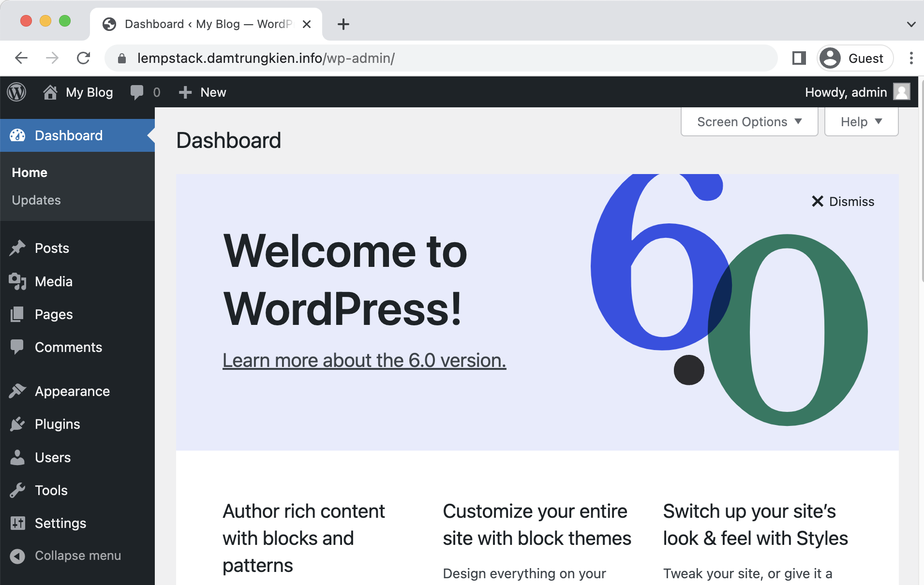Click the Media library icon
This screenshot has height=585, width=924.
[x=17, y=281]
